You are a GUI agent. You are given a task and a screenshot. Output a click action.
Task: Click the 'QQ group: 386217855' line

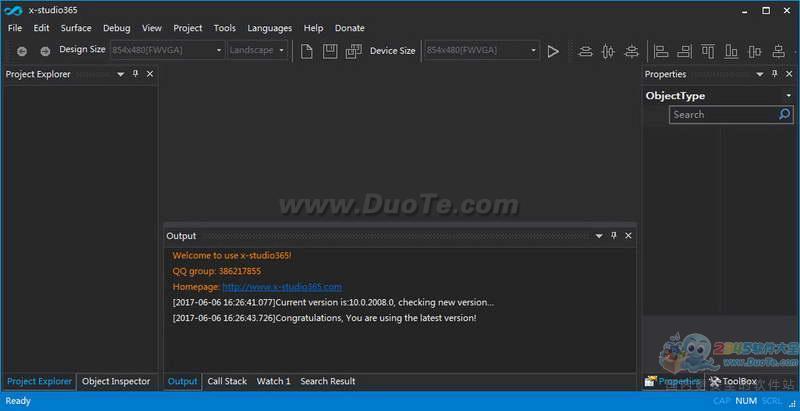(217, 271)
